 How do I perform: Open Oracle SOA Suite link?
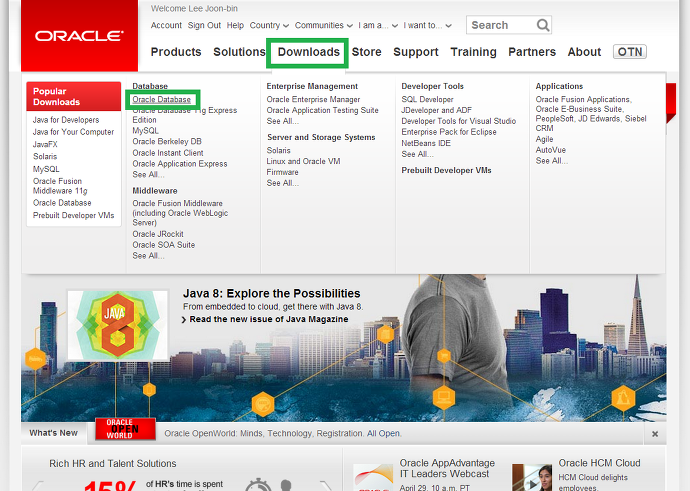coord(164,245)
